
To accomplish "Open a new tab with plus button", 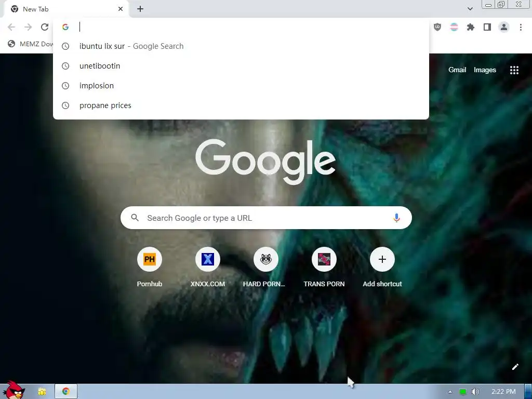I will pos(140,9).
